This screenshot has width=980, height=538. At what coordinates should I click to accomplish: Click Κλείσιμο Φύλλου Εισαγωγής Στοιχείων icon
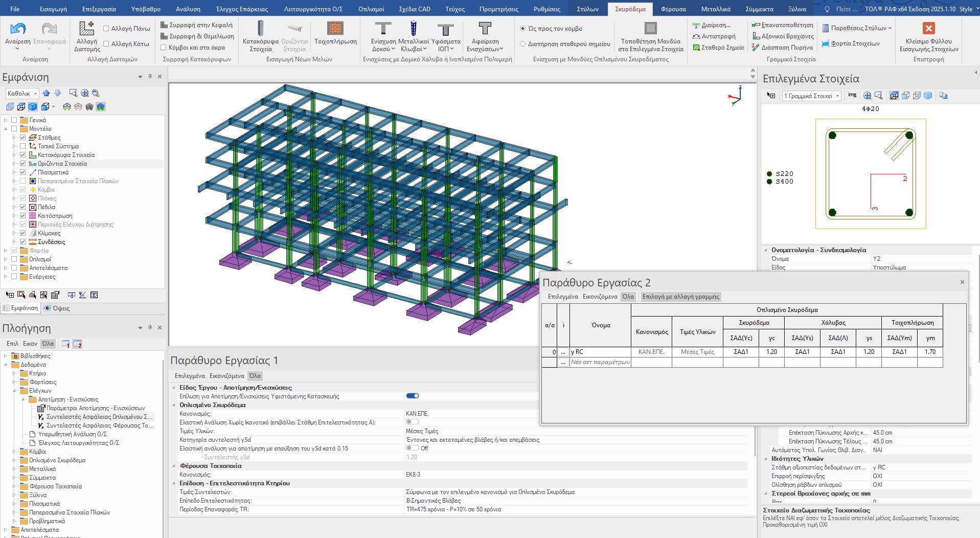928,29
